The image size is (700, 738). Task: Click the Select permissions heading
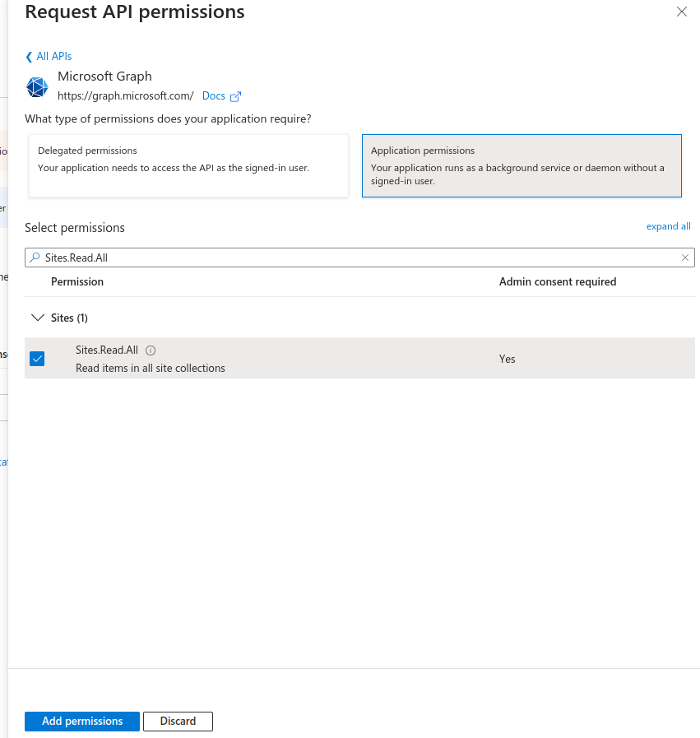tap(75, 228)
